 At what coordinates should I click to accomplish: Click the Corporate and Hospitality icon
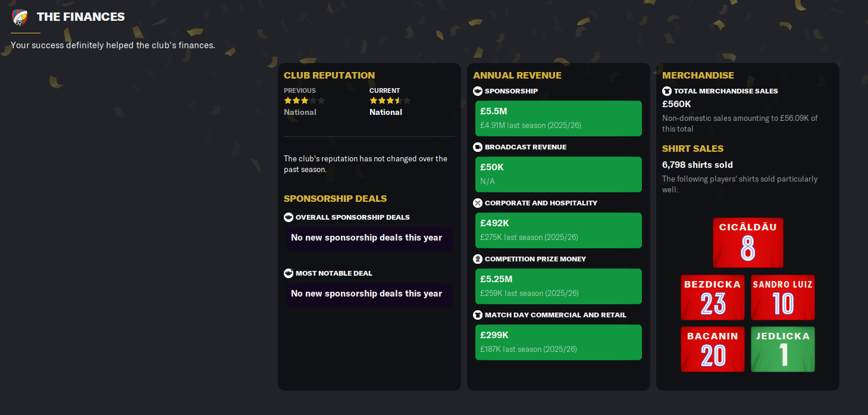(x=478, y=203)
